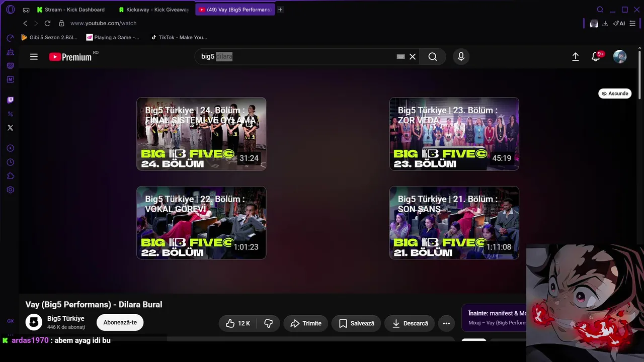Screen dimensions: 644x362
Task: Open TikTok - Make You bookmark
Action: [x=179, y=37]
